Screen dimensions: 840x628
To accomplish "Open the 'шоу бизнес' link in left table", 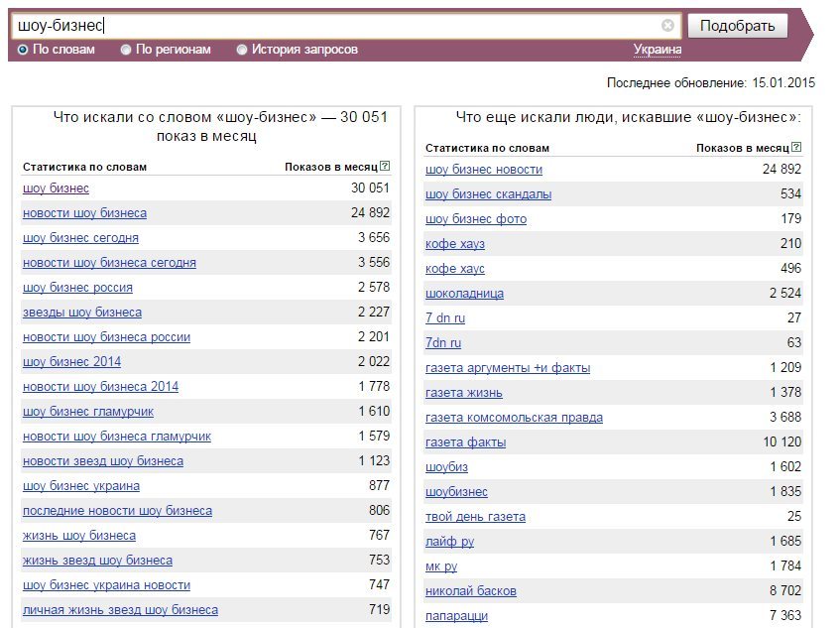I will [x=56, y=188].
